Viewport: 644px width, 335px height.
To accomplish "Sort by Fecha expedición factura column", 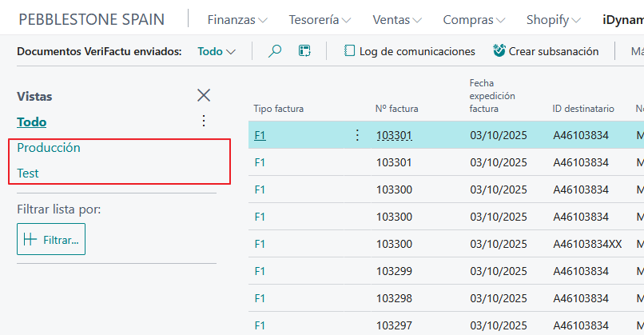I will point(492,96).
